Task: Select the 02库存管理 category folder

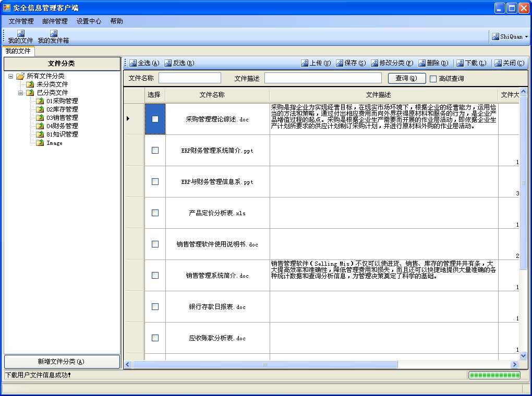Action: [x=57, y=109]
